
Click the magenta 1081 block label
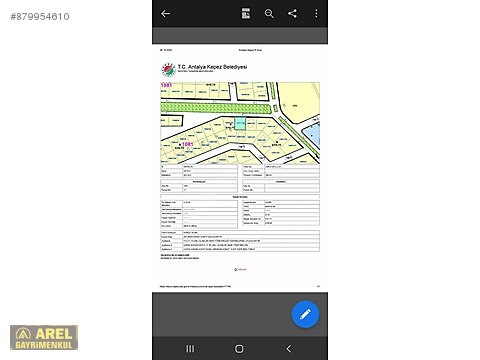coord(188,144)
